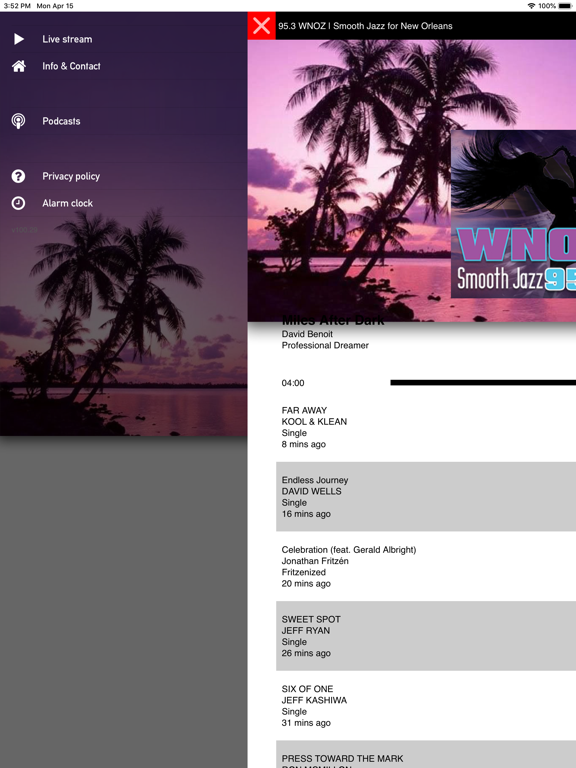Tap the Live stream play icon
Screen dimensions: 576x768
[x=19, y=39]
